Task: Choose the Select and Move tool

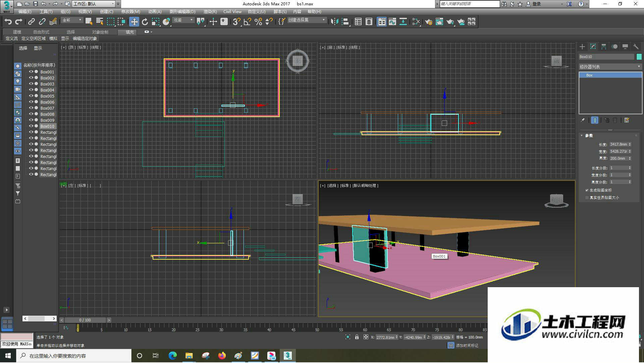Action: tap(134, 22)
